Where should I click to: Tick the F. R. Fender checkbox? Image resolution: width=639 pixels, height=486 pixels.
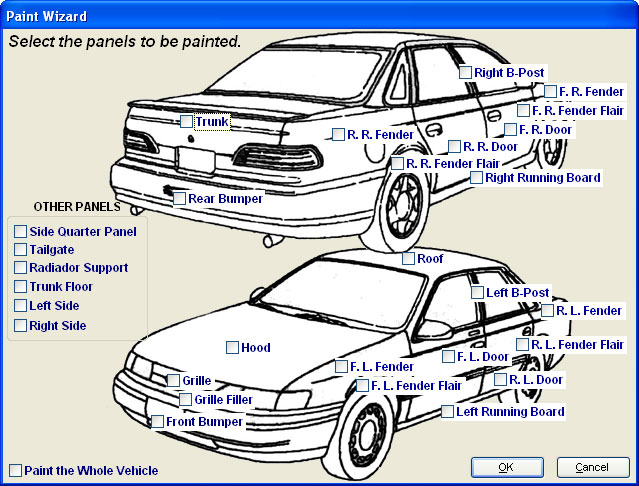(551, 91)
